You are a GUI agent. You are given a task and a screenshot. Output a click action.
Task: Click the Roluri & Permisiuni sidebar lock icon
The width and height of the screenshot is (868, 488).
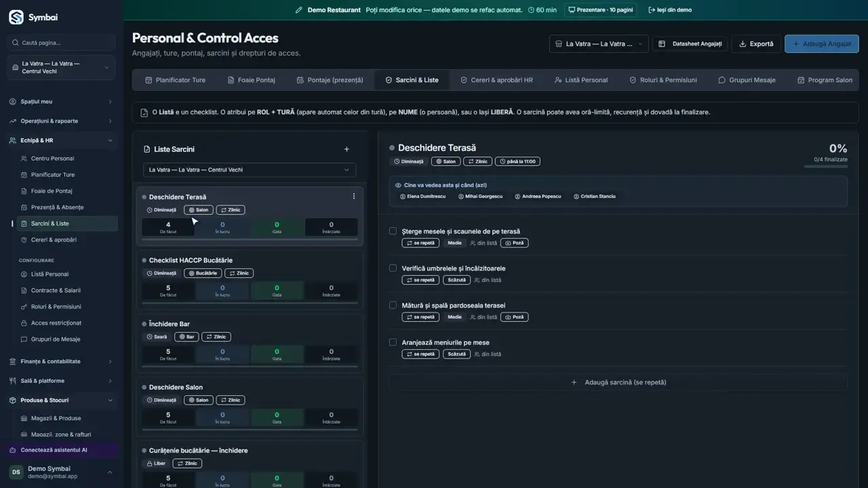coord(24,306)
